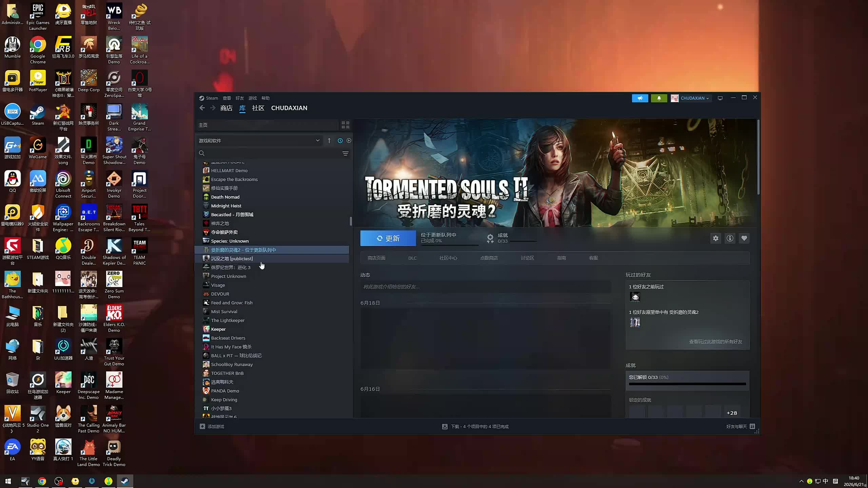The image size is (868, 488).
Task: Open game settings gear for Tormented Souls
Action: coord(715,238)
